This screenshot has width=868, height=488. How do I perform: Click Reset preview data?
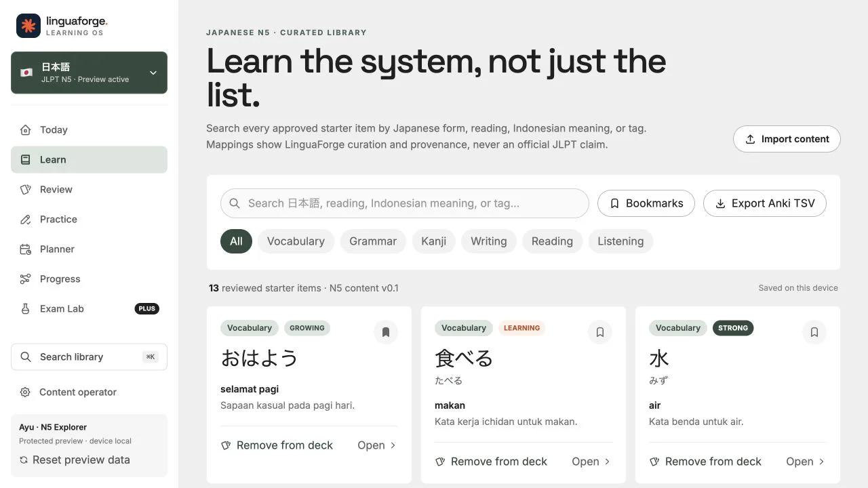(x=75, y=460)
